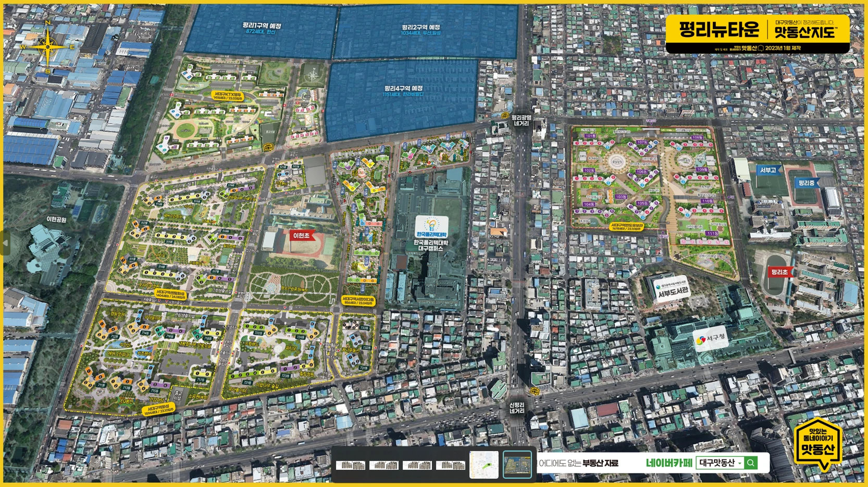
Task: Select the light location map thumbnail
Action: 484,465
